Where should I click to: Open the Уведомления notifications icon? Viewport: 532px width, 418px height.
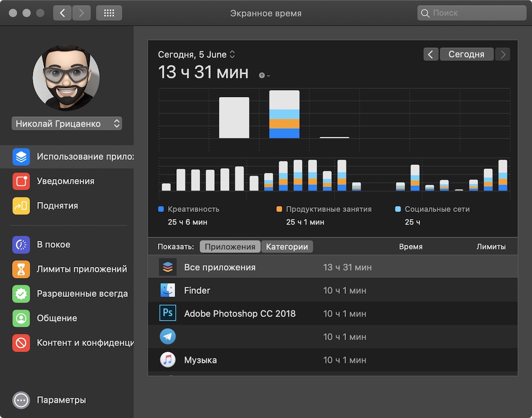(21, 181)
